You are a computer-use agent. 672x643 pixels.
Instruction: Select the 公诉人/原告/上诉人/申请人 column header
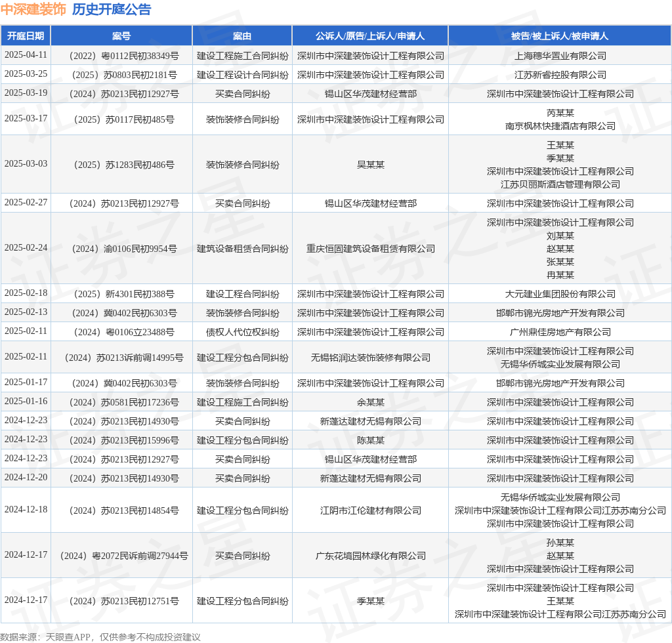[370, 36]
